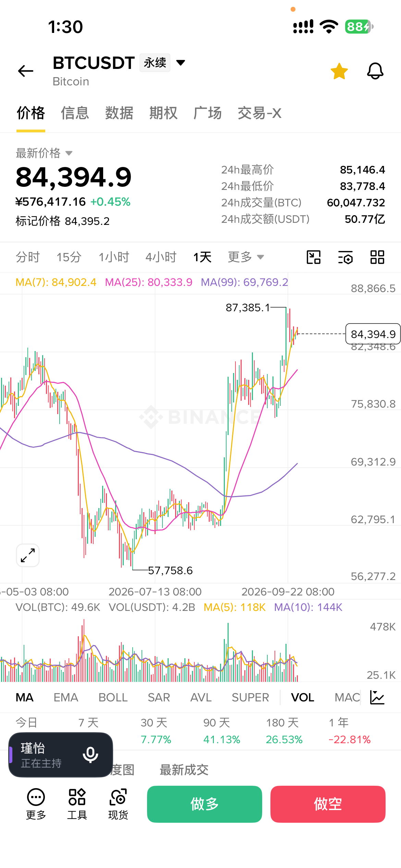Viewport: 401px width, 868px height.
Task: Expand chart to fullscreen
Action: coord(28,555)
